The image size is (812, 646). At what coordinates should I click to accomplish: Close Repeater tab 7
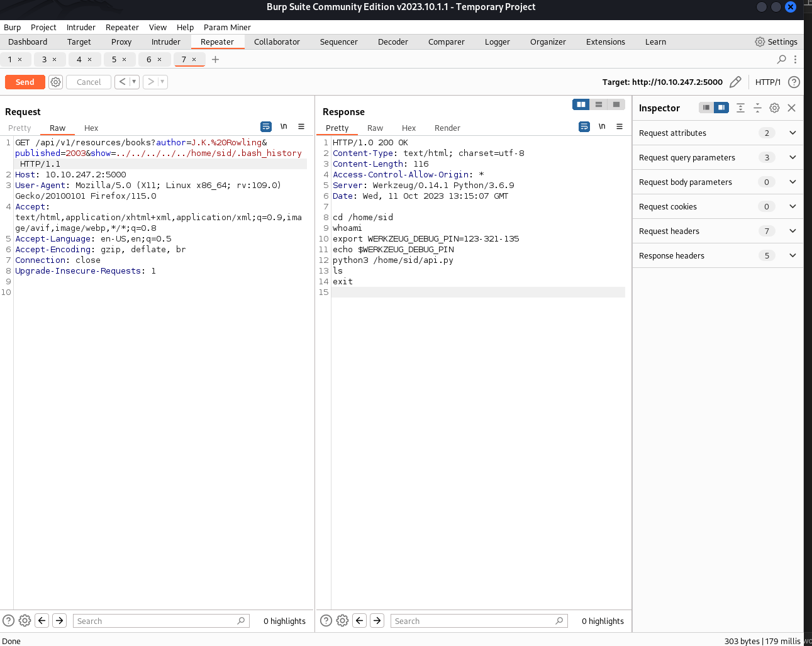(x=194, y=59)
